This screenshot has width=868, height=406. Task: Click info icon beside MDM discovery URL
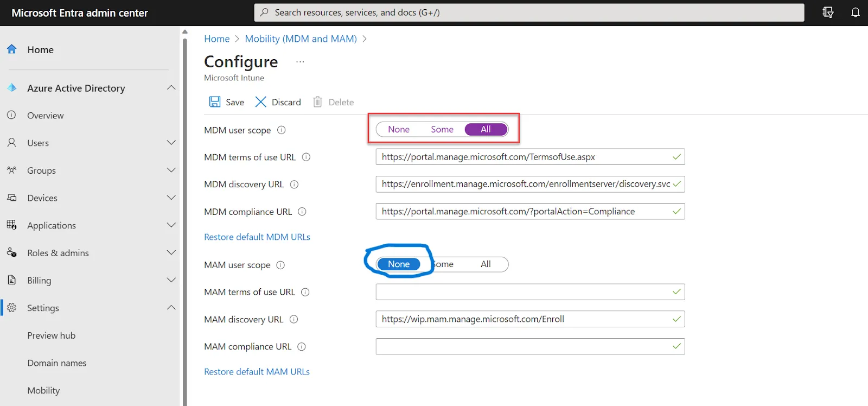tap(295, 184)
